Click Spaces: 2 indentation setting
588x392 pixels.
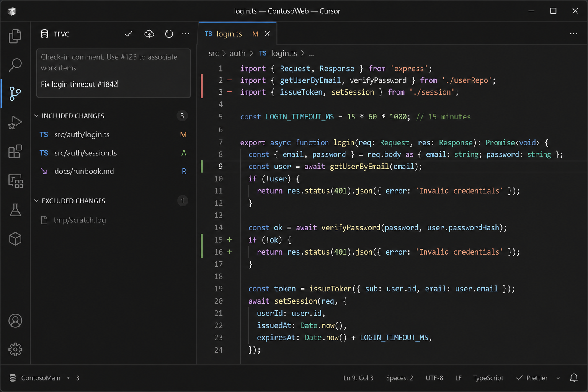point(400,378)
